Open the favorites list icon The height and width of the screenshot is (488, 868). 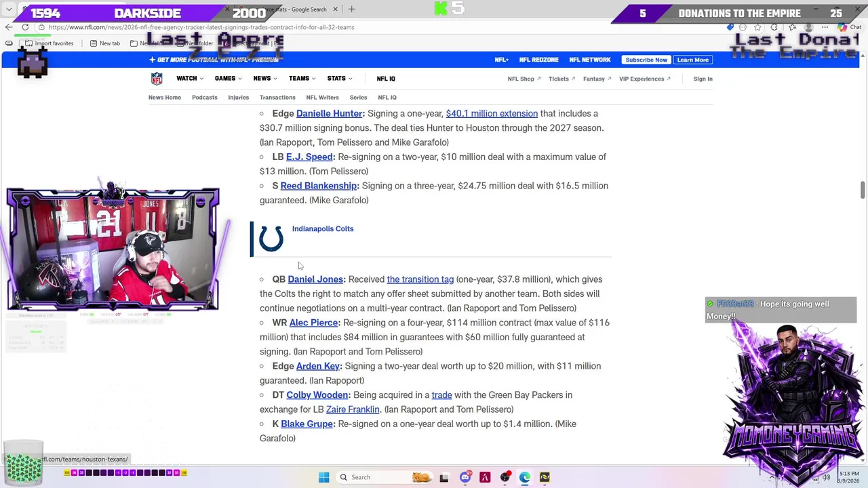(x=793, y=27)
